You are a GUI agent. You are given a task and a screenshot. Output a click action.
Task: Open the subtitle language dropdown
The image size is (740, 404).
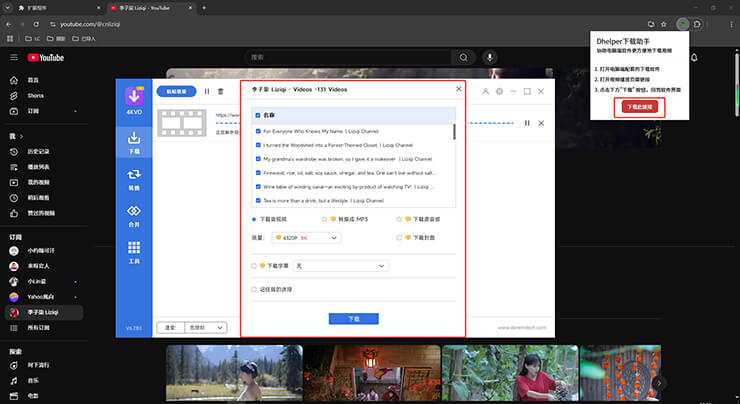341,266
